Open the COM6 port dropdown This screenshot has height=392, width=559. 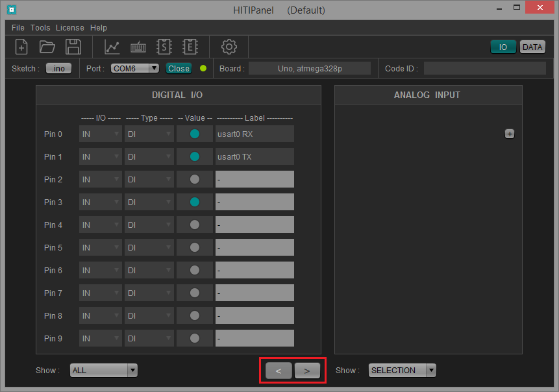[135, 68]
